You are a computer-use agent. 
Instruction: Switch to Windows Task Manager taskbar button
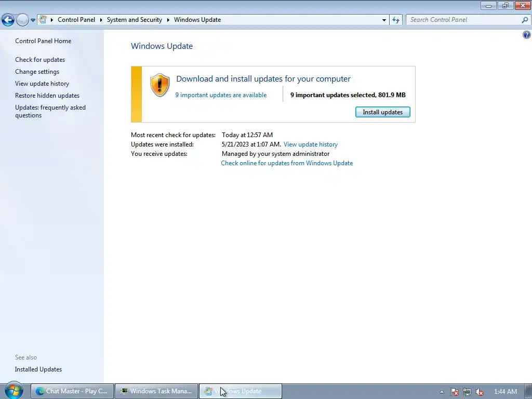pos(156,391)
